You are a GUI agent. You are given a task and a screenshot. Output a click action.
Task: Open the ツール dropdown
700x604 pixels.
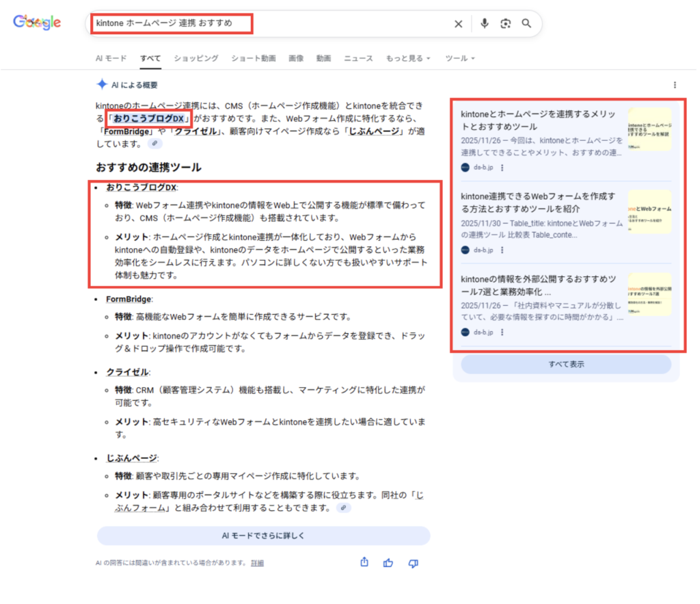tap(459, 59)
